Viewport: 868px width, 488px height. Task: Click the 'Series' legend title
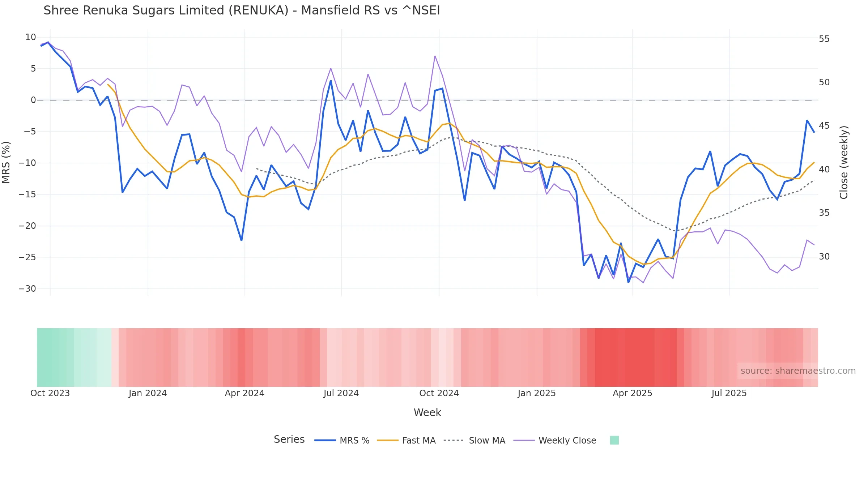tap(289, 439)
